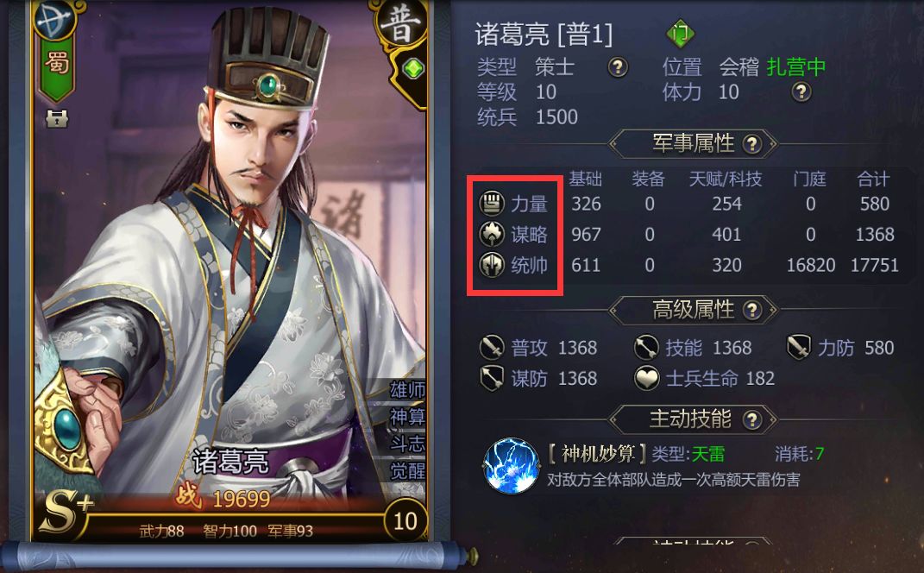This screenshot has height=573, width=924.
Task: Click the 谋略 flame icon
Action: tap(491, 235)
